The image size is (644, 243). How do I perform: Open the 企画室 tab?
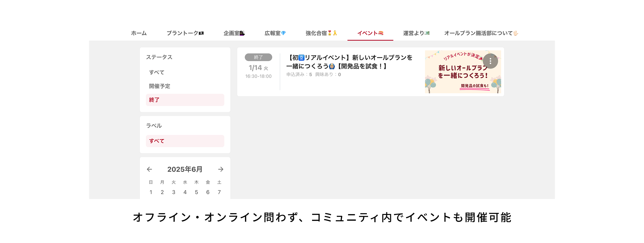pyautogui.click(x=234, y=33)
